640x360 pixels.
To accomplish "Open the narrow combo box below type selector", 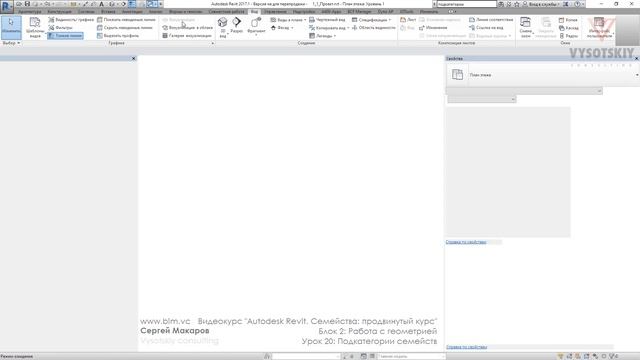I will point(482,99).
